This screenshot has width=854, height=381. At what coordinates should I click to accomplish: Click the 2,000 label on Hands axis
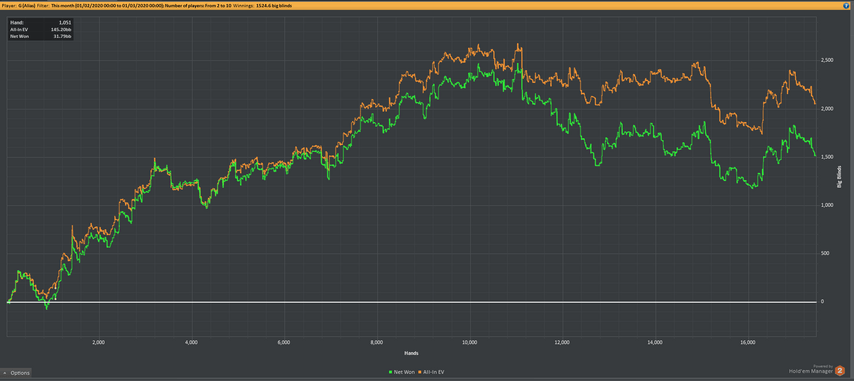click(x=99, y=343)
